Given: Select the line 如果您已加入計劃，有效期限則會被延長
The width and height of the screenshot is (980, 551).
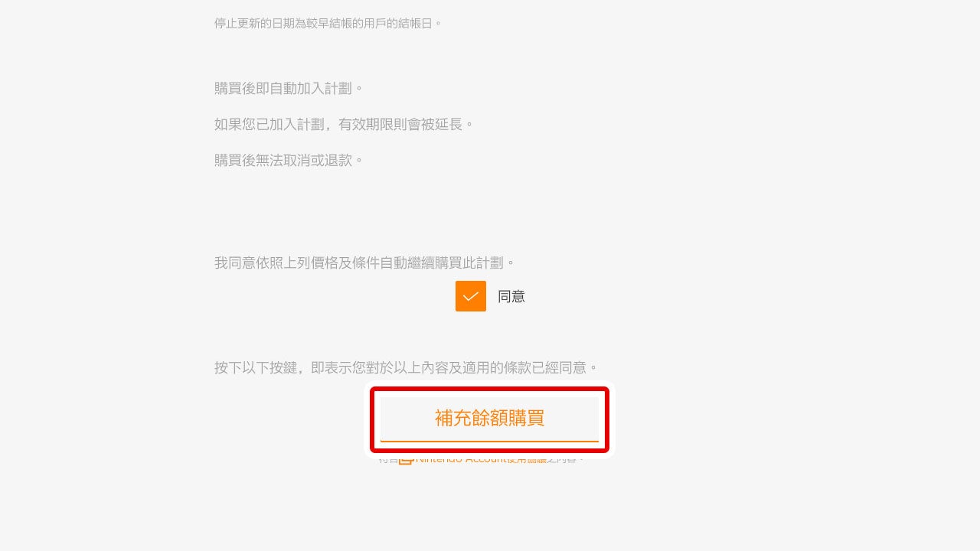Looking at the screenshot, I should [345, 124].
